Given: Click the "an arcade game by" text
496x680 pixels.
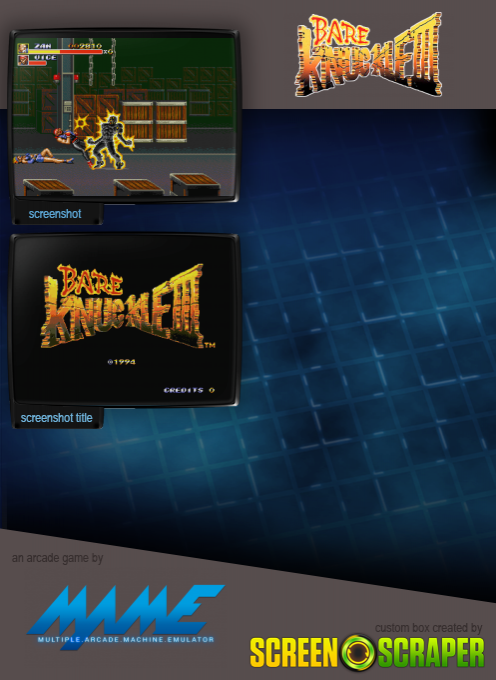Looking at the screenshot, I should pyautogui.click(x=57, y=558).
